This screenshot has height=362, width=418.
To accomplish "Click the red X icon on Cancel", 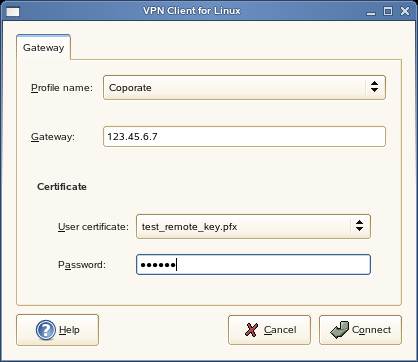I will (251, 330).
